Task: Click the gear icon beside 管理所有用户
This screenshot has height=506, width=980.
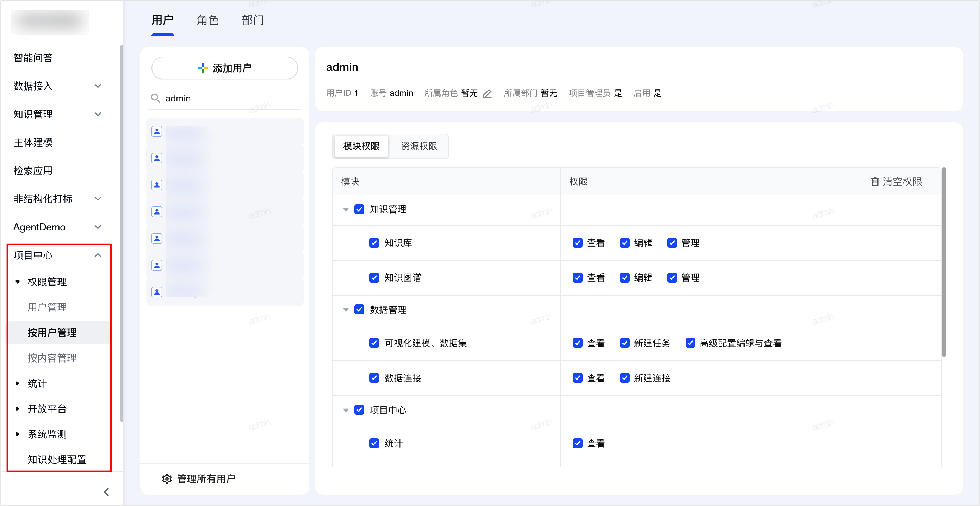Action: [167, 479]
